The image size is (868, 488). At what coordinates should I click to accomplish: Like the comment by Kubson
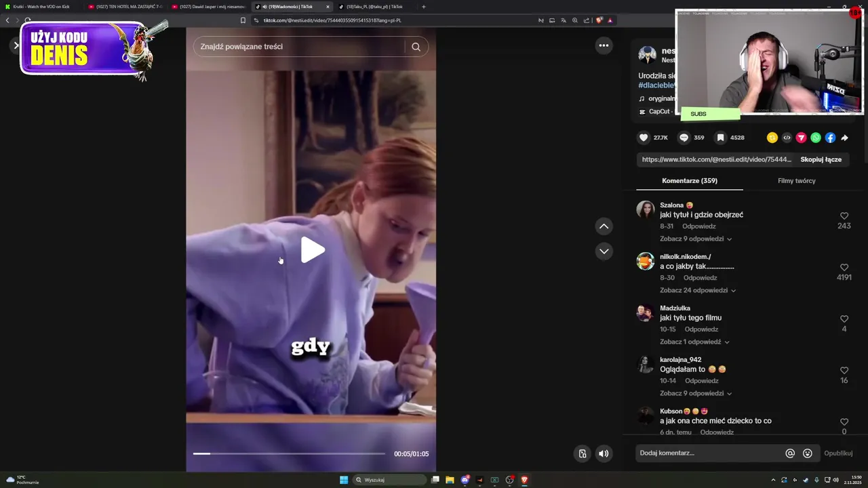click(x=844, y=422)
